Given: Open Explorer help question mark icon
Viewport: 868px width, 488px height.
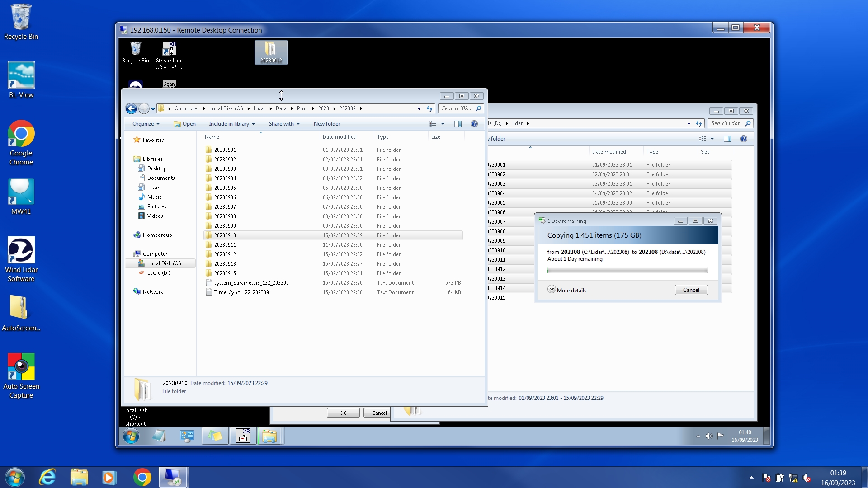Looking at the screenshot, I should click(x=474, y=124).
